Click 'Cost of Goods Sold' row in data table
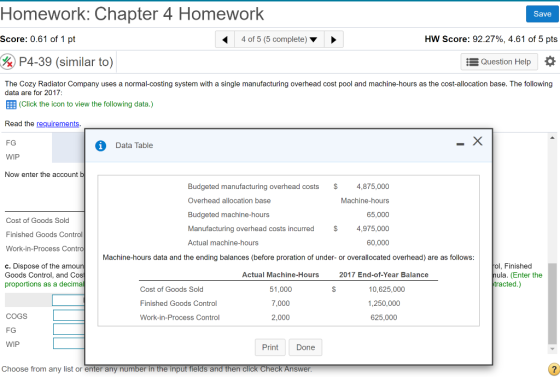The height and width of the screenshot is (377, 560). click(288, 289)
